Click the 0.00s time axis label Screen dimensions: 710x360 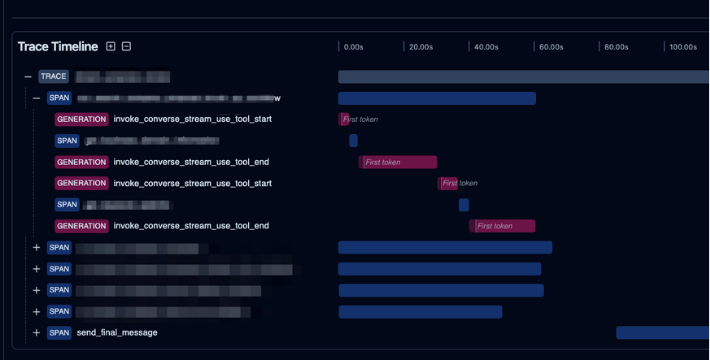coord(353,47)
